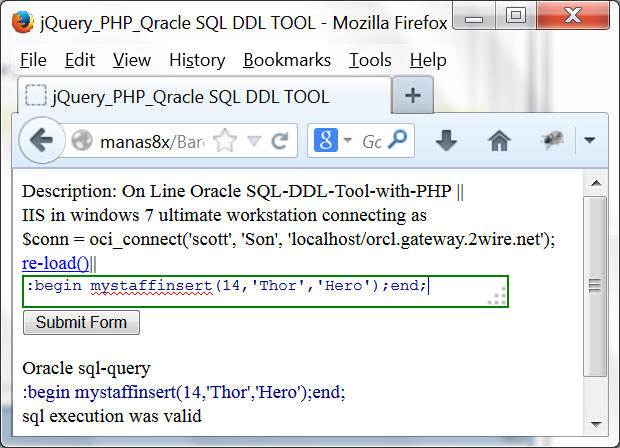Click the globe site identity icon
The image size is (620, 448).
[82, 140]
